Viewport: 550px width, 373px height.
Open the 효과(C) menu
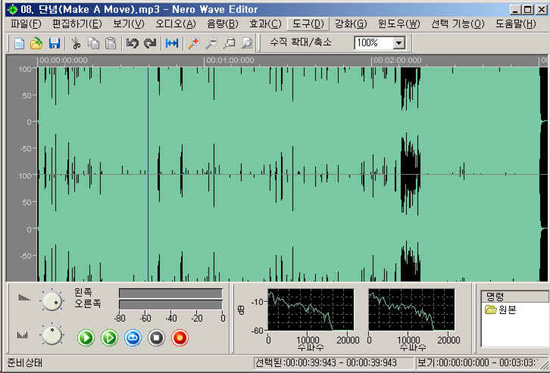266,24
